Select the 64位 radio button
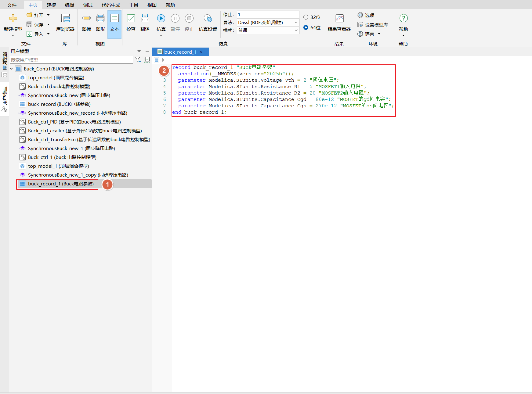The width and height of the screenshot is (532, 394). 306,27
